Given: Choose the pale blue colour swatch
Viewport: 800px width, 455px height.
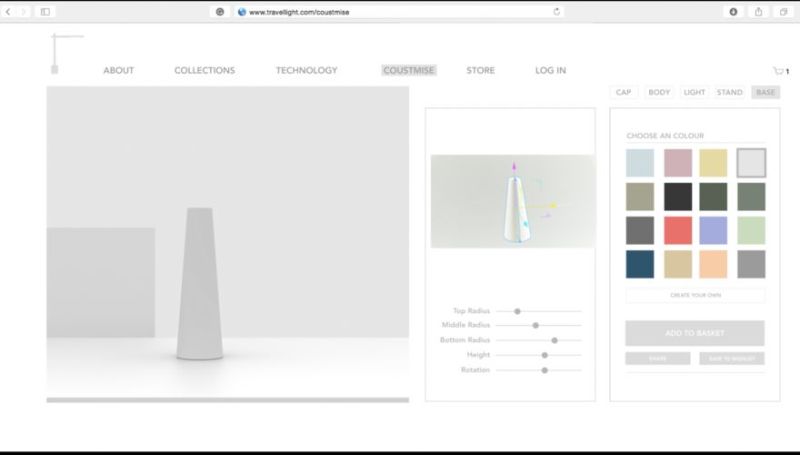Looking at the screenshot, I should coord(640,163).
